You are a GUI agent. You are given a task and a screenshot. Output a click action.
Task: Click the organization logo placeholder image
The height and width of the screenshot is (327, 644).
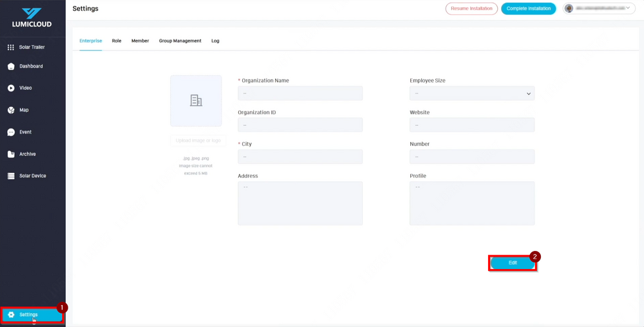coord(196,101)
